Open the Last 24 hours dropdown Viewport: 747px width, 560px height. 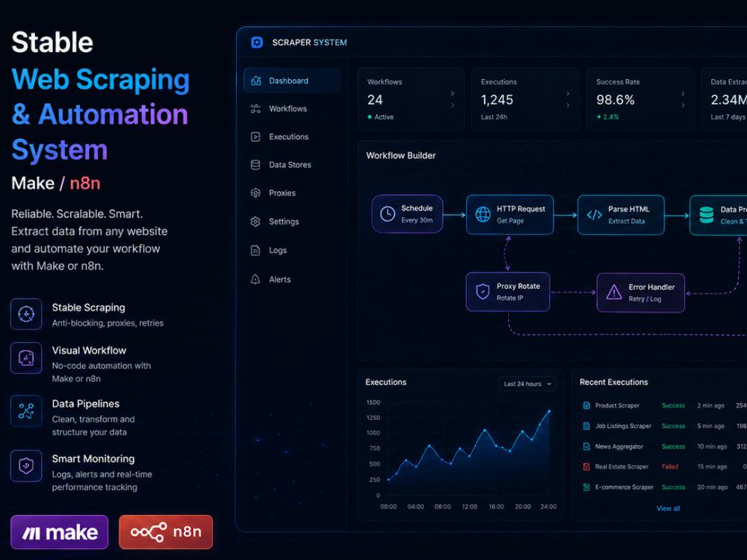tap(527, 384)
